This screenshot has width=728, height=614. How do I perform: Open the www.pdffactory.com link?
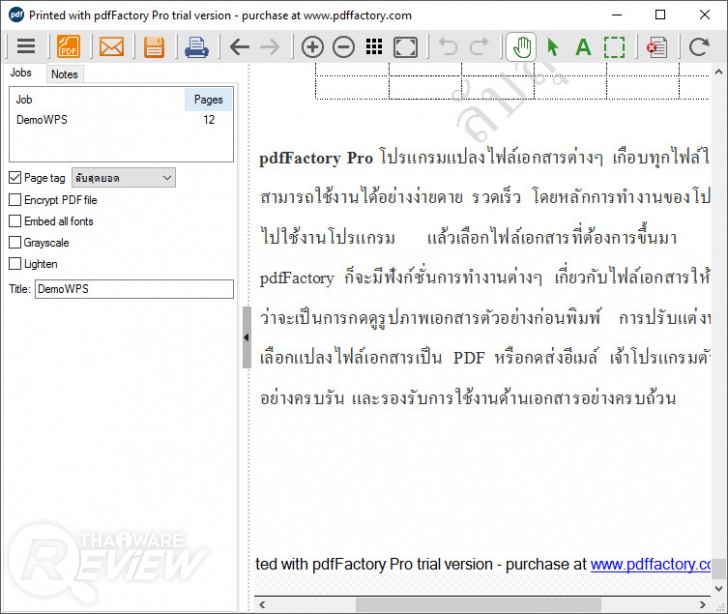[650, 564]
